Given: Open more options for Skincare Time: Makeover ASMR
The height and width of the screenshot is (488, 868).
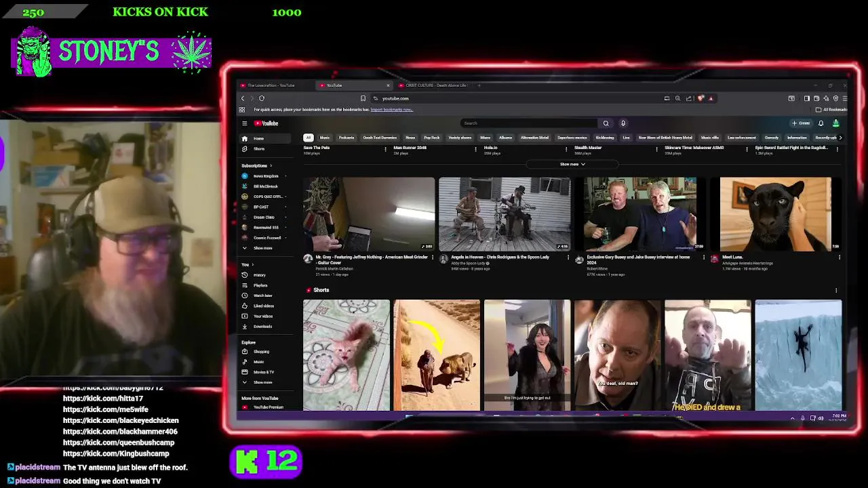Looking at the screenshot, I should pos(747,148).
